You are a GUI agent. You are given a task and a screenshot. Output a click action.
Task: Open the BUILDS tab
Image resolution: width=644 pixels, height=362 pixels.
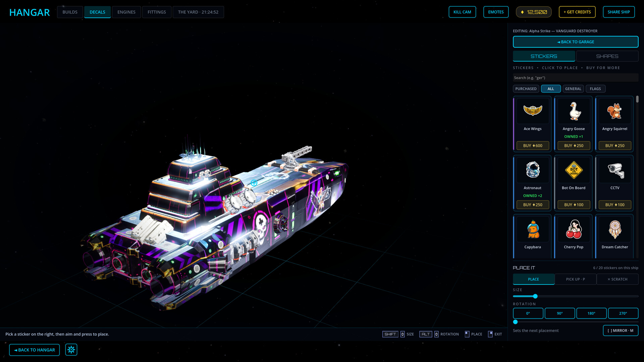70,12
